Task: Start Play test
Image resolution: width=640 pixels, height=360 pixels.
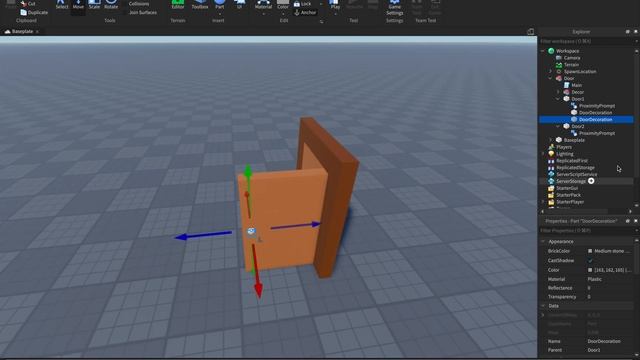Action: (x=335, y=5)
